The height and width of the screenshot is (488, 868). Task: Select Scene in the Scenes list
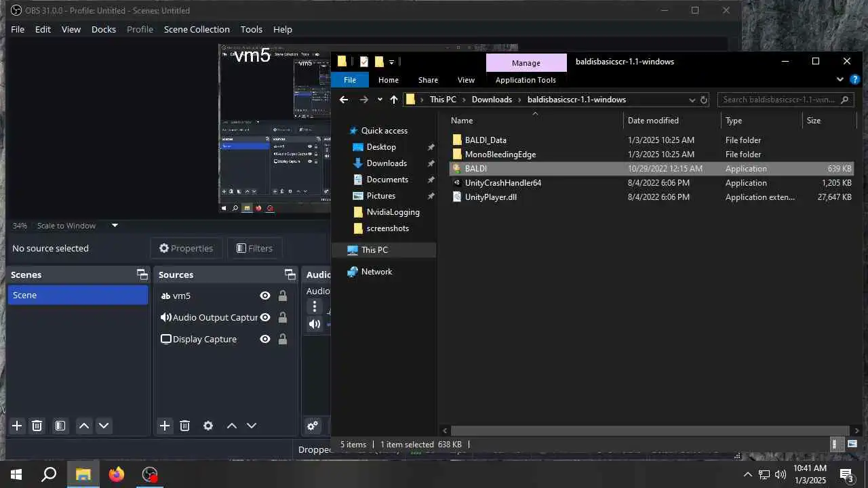click(x=78, y=295)
